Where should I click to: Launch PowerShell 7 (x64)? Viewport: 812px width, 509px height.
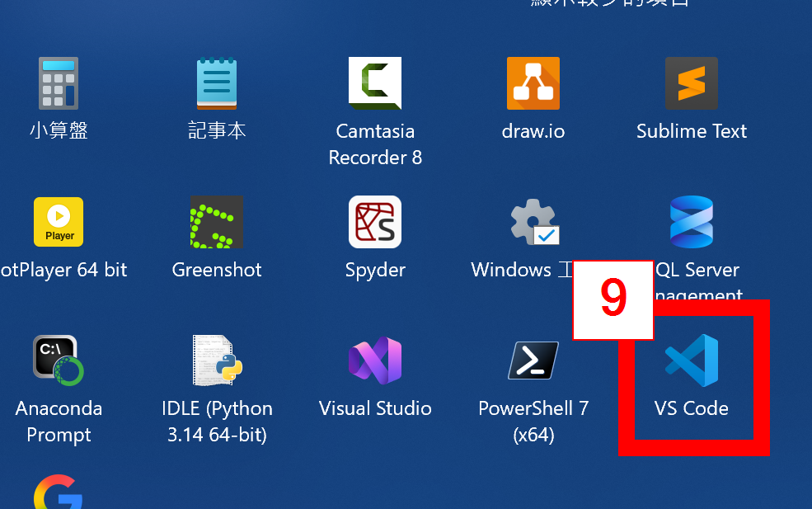coord(533,361)
